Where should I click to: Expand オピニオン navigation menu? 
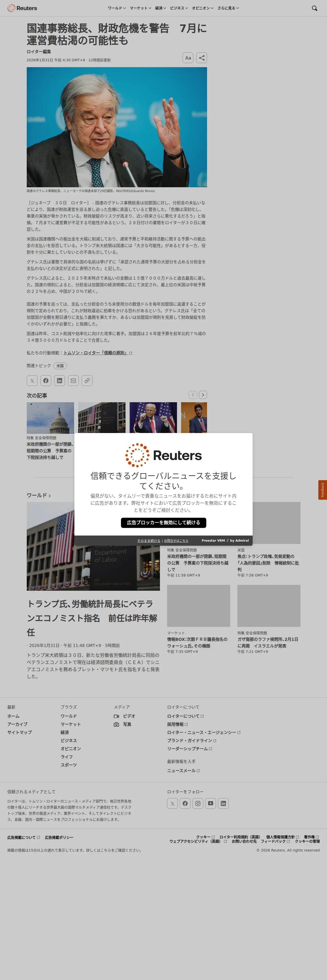[202, 8]
